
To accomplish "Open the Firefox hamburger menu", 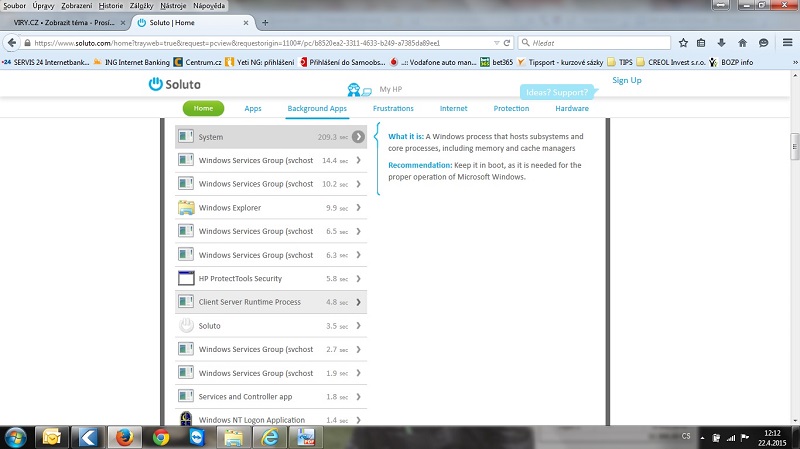I will 787,42.
